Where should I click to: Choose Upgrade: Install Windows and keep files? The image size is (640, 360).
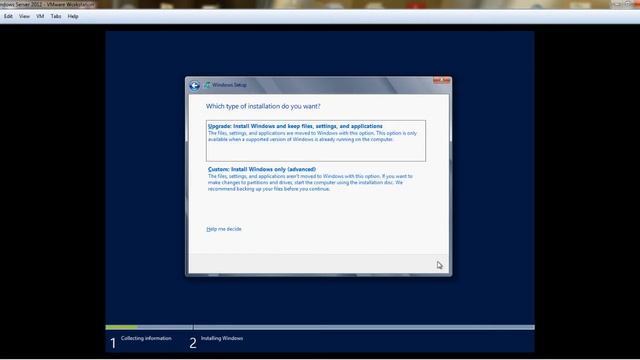click(316, 140)
